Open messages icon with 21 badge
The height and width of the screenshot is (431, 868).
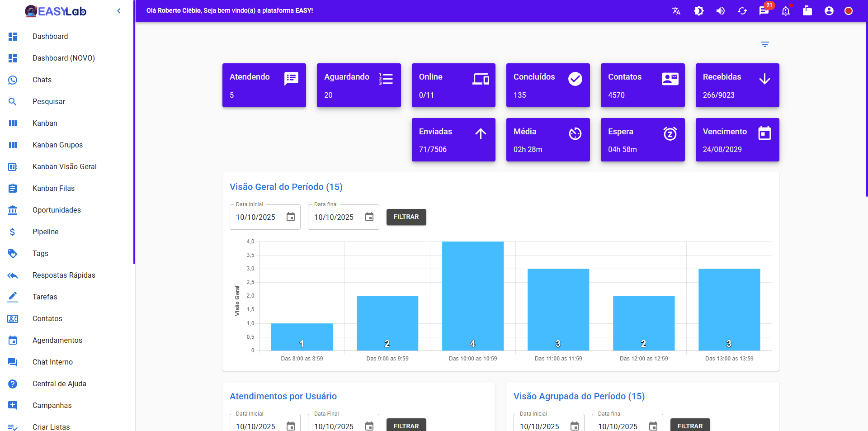pos(764,11)
